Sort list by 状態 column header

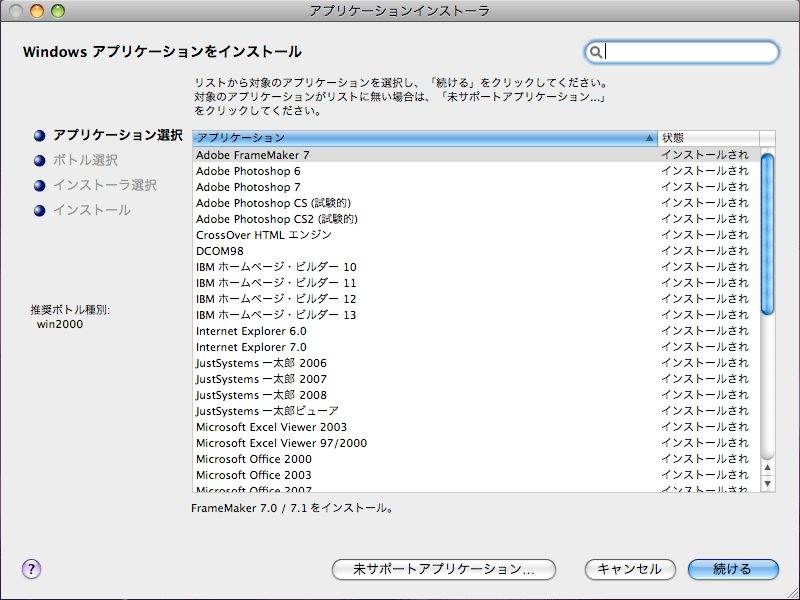[x=707, y=137]
